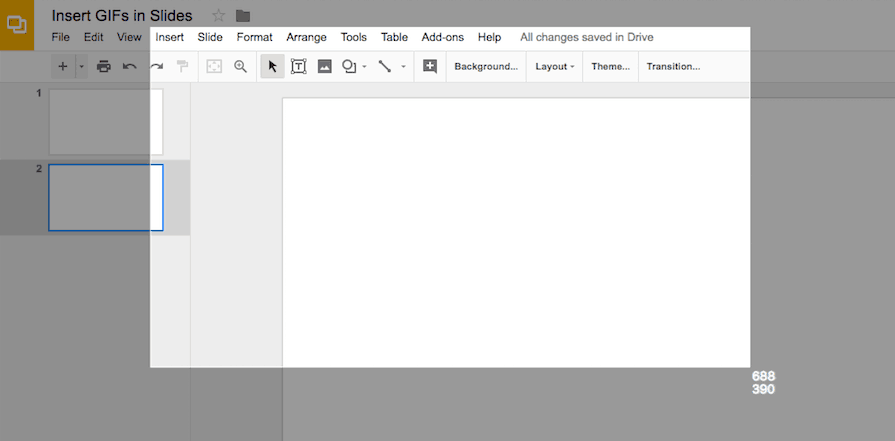Open the File menu
Image resolution: width=895 pixels, height=441 pixels.
61,38
